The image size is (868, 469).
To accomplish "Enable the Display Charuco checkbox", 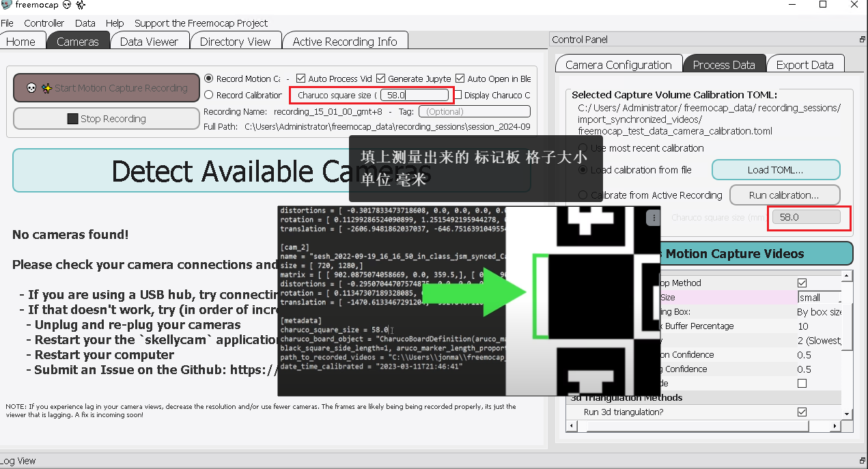I will 458,95.
